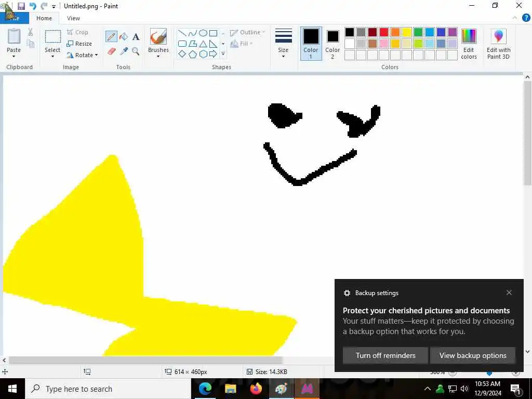
Task: Pick the orange color swatch
Action: point(395,32)
